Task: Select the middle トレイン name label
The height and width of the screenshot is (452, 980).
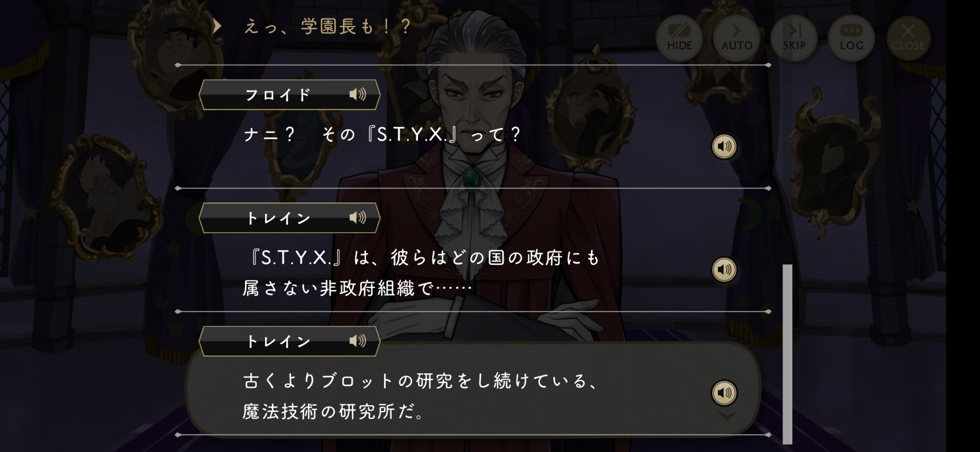Action: 277,218
